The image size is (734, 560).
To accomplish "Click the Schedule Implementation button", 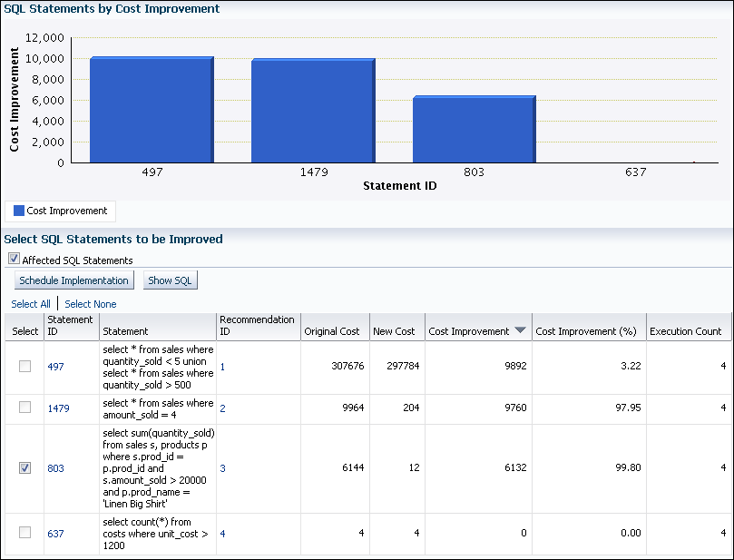I will 73,280.
